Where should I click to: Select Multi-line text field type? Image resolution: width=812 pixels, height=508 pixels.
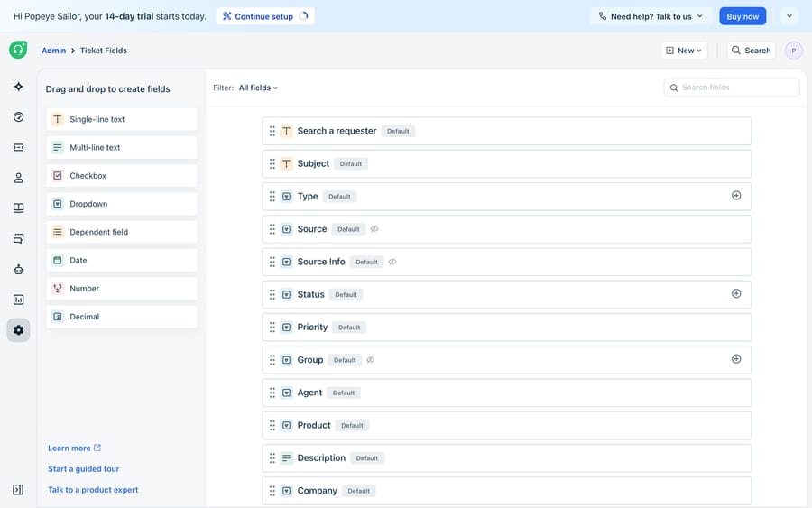pos(122,148)
